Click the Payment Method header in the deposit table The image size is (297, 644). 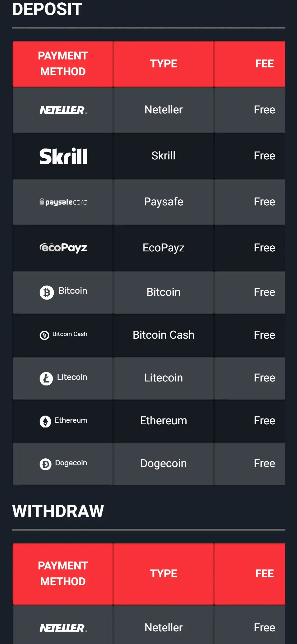pos(63,64)
